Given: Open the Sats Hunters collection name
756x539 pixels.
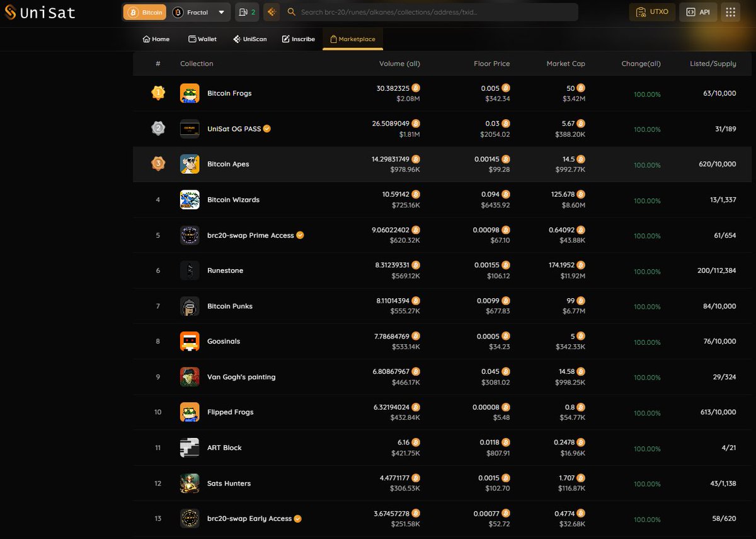Looking at the screenshot, I should click(x=229, y=484).
